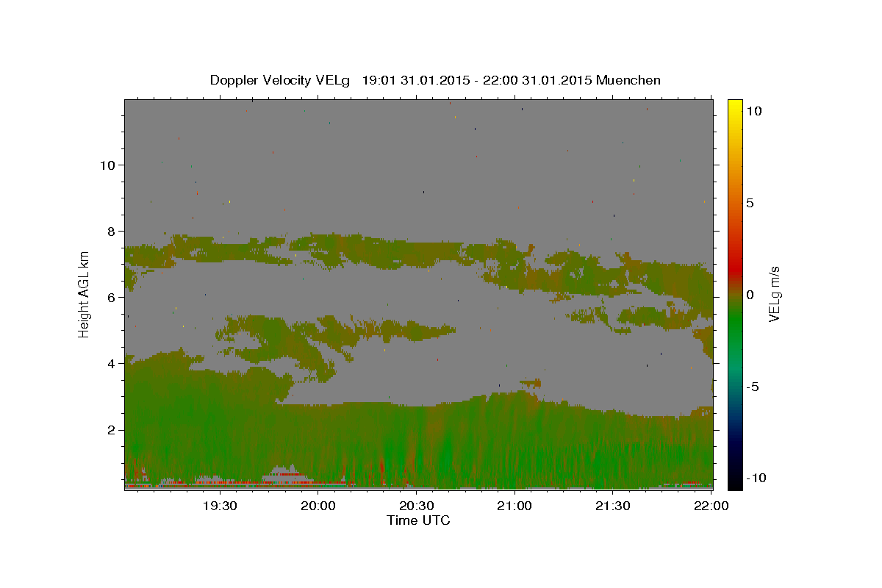Select the 20:30 time axis tick label
This screenshot has height=588, width=882.
tap(415, 506)
